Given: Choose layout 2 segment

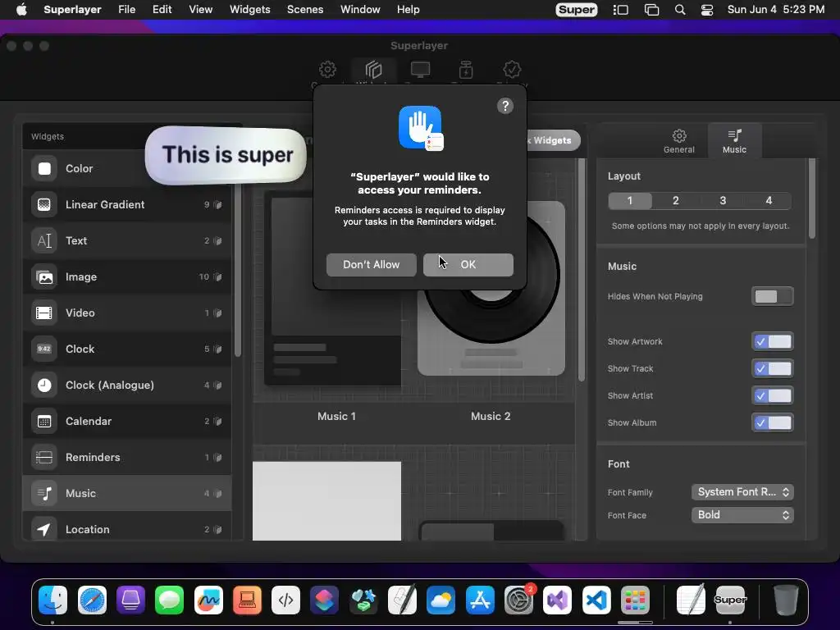Looking at the screenshot, I should [676, 201].
